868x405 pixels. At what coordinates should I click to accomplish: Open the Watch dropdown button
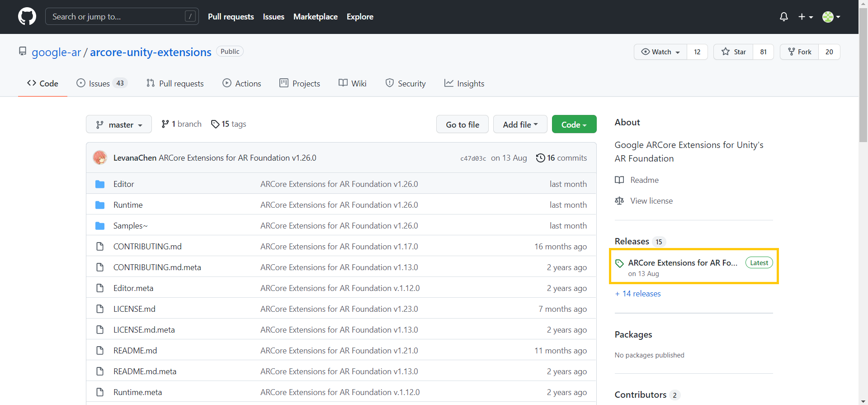pos(660,52)
